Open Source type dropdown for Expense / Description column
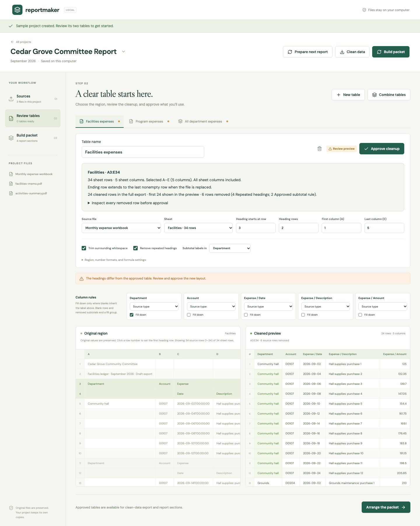 pyautogui.click(x=325, y=307)
